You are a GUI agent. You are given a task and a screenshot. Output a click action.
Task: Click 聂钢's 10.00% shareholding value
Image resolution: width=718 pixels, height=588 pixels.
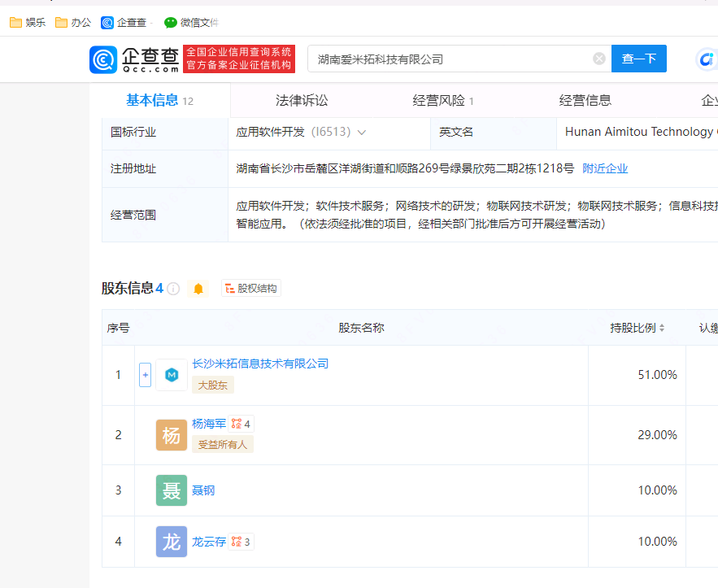(658, 490)
